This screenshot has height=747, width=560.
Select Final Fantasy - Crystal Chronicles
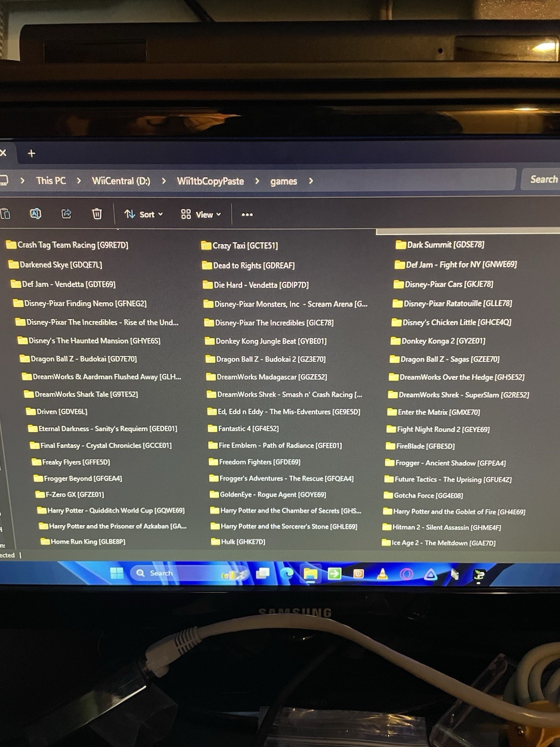(101, 445)
